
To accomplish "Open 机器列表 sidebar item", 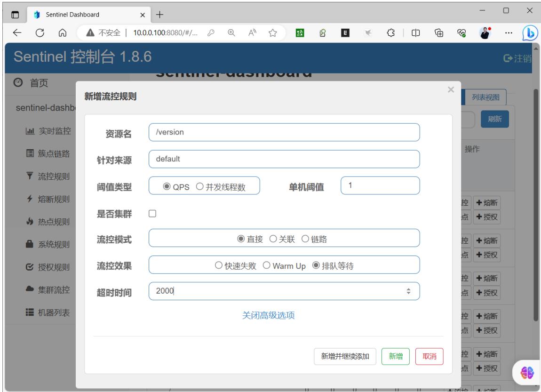I will 48,312.
